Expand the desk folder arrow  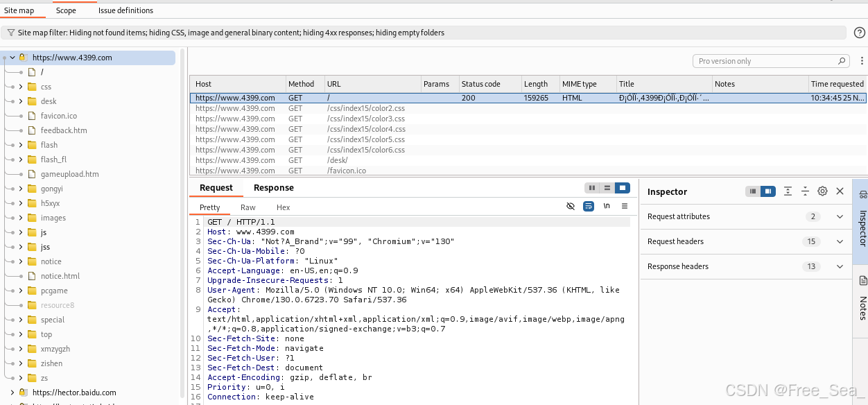(x=21, y=101)
